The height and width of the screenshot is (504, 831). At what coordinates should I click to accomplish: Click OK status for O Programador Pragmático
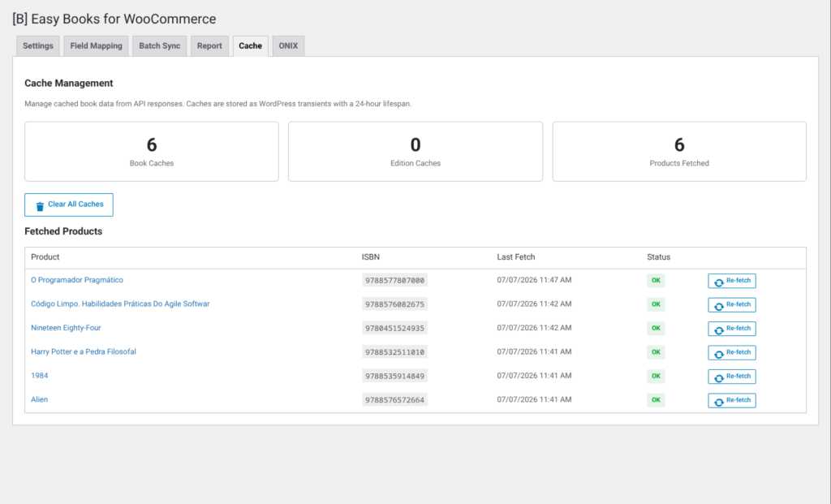point(656,280)
